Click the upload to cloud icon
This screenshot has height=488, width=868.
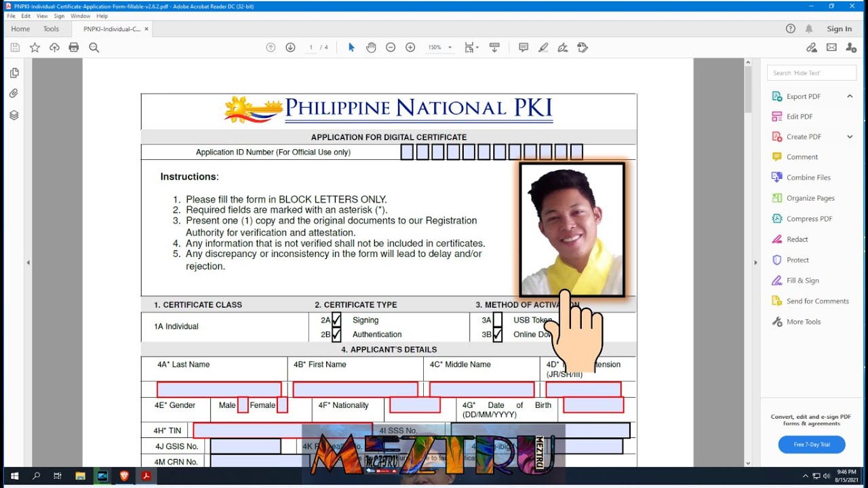pyautogui.click(x=54, y=47)
